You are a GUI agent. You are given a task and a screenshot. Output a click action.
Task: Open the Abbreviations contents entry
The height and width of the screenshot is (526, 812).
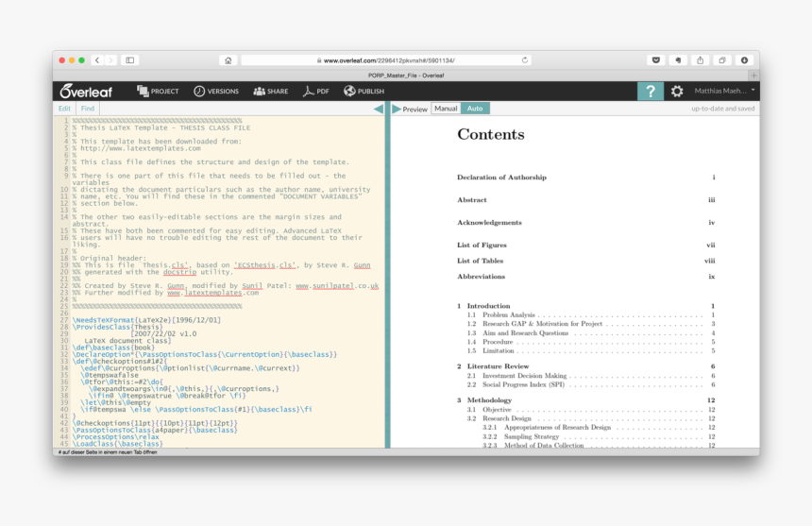click(482, 277)
